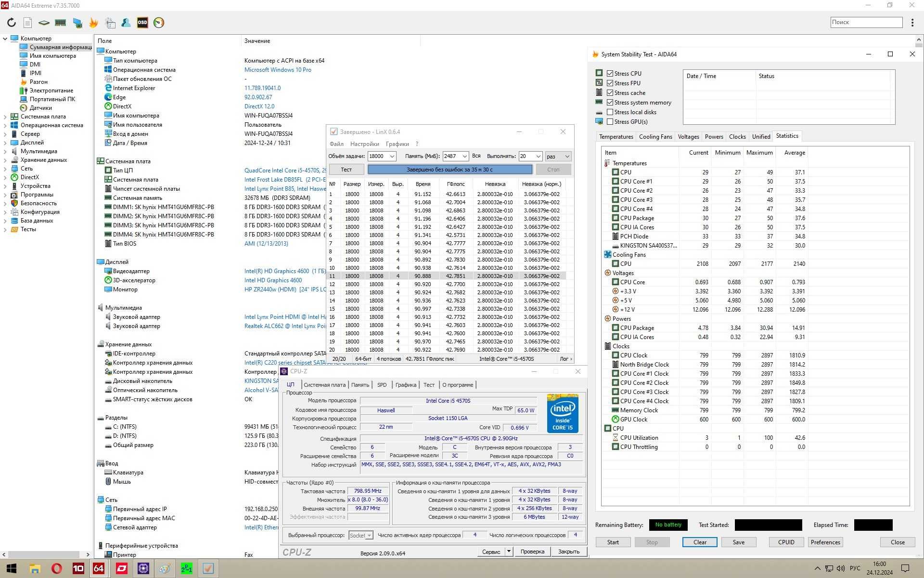Click the Start button in Stability Test

[x=613, y=542]
